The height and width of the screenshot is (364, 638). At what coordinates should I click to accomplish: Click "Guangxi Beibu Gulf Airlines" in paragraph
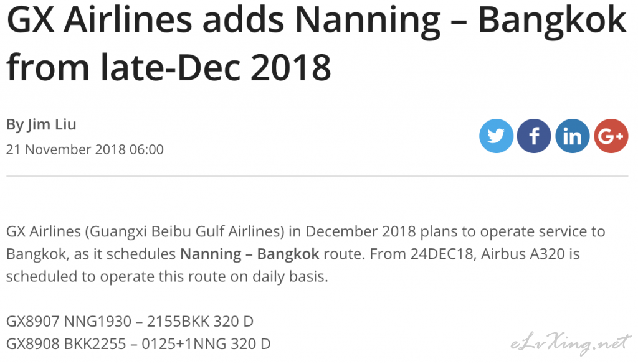184,231
